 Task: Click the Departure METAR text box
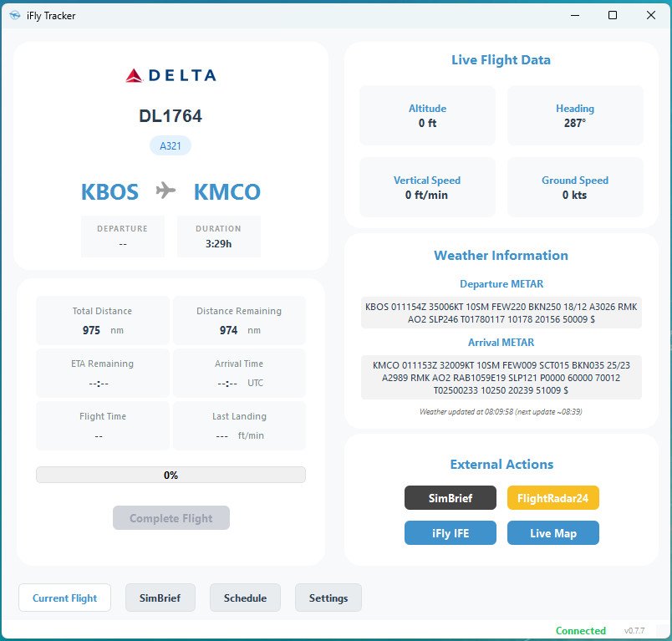pyautogui.click(x=501, y=313)
